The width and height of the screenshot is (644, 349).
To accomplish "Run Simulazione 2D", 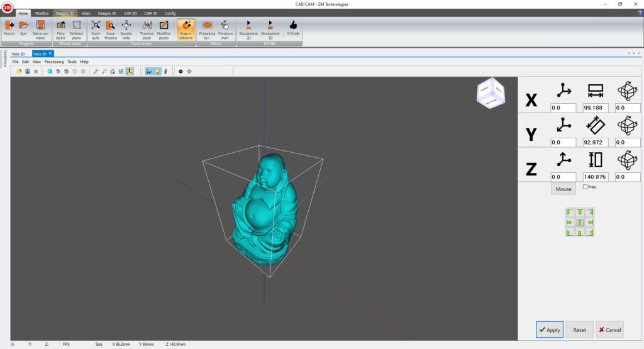I will click(x=248, y=30).
